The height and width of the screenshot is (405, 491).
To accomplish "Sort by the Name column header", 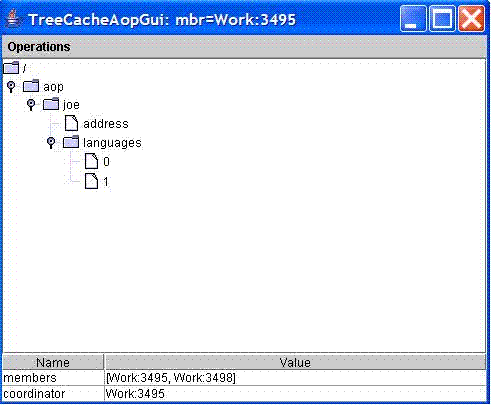I will (x=53, y=362).
